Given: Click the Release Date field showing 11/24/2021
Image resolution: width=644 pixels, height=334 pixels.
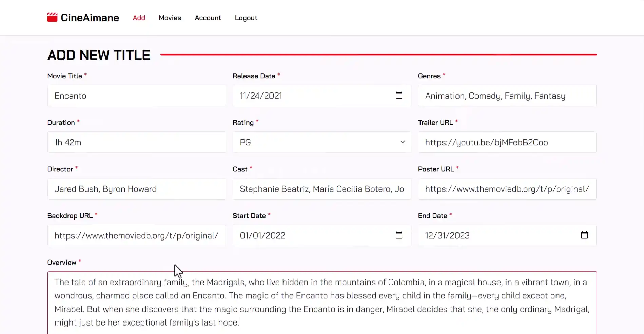Looking at the screenshot, I should pos(322,96).
